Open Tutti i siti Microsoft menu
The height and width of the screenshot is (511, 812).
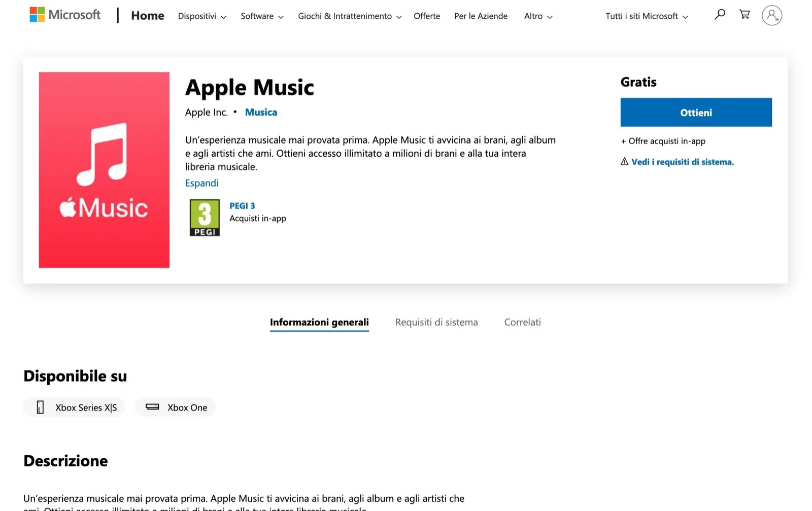pos(647,16)
